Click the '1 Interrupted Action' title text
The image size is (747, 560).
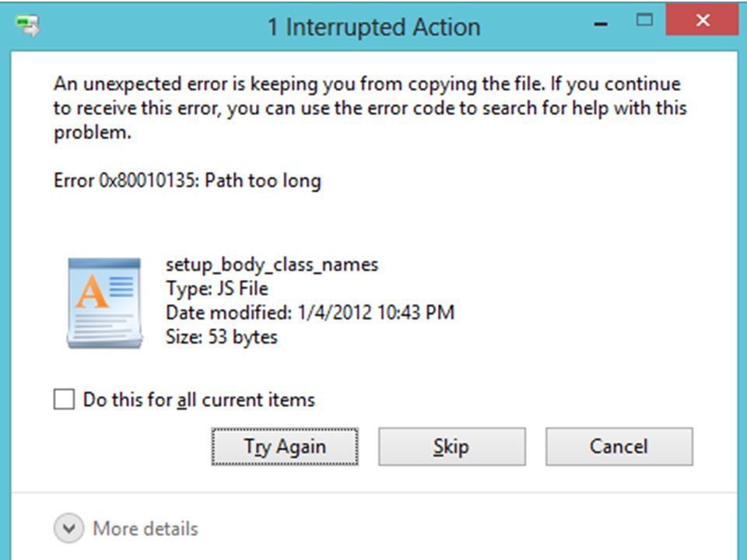[x=373, y=26]
